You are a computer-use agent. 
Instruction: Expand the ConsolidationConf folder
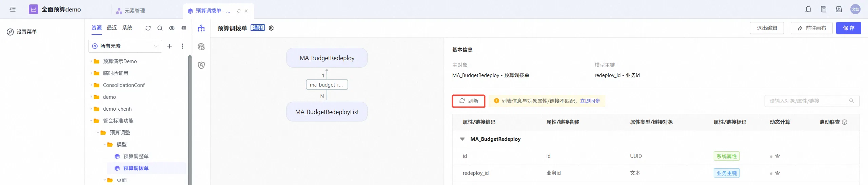point(91,85)
